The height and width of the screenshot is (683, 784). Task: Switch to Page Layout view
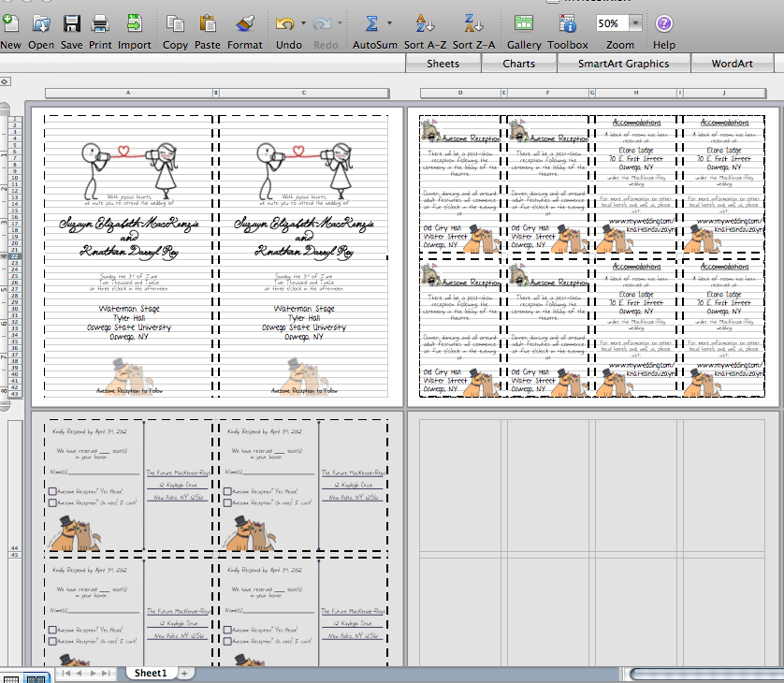click(36, 678)
